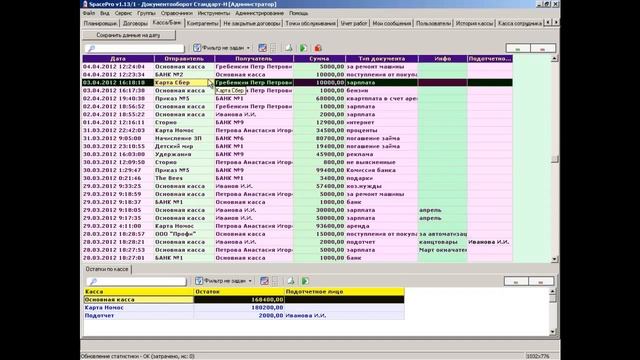Click the column settings icon in lower toolbar
This screenshot has height=360, width=640.
pos(264,281)
